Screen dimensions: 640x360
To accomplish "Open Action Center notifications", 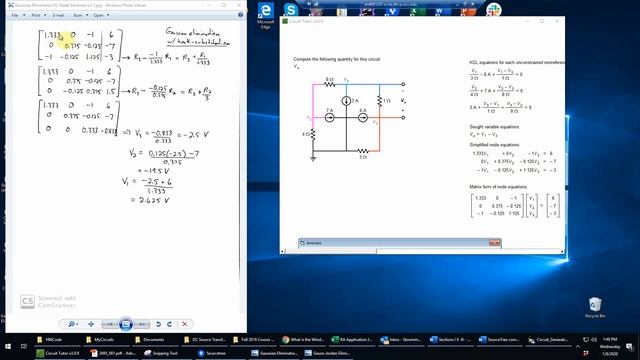I will coord(630,347).
